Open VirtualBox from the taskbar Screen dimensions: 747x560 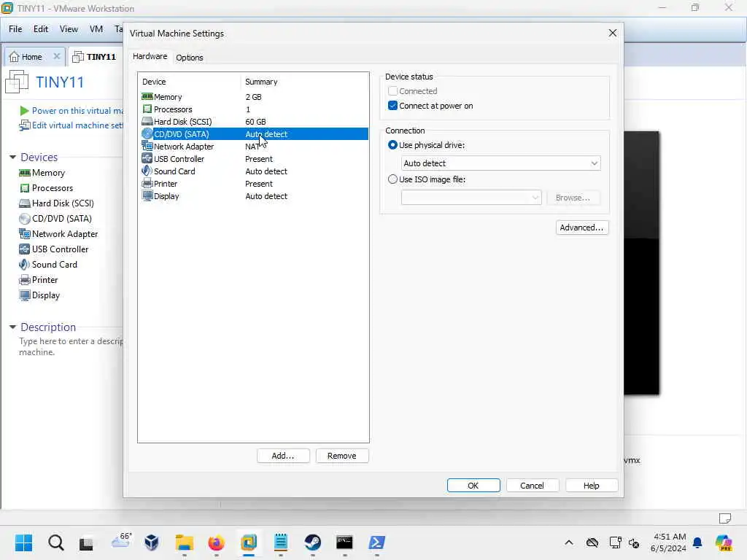152,542
